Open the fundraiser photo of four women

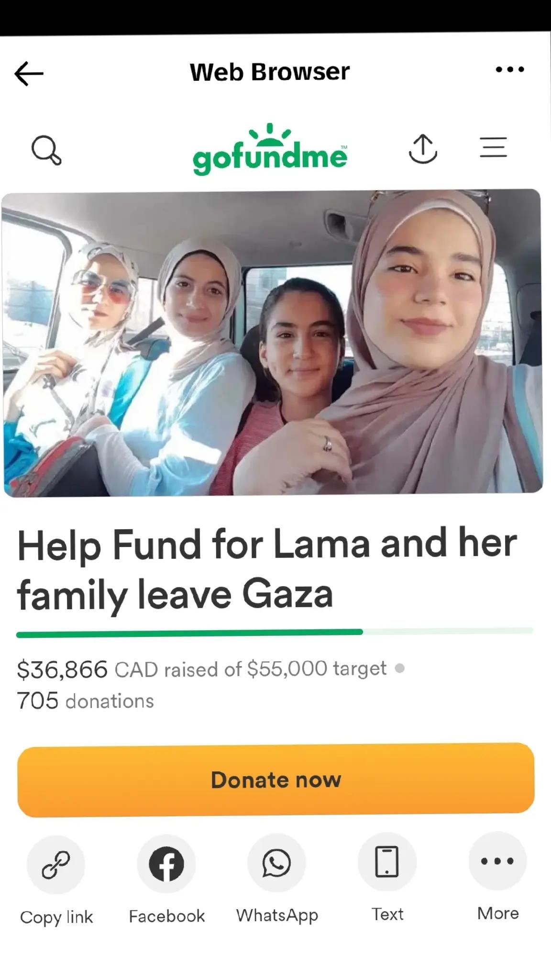point(272,343)
